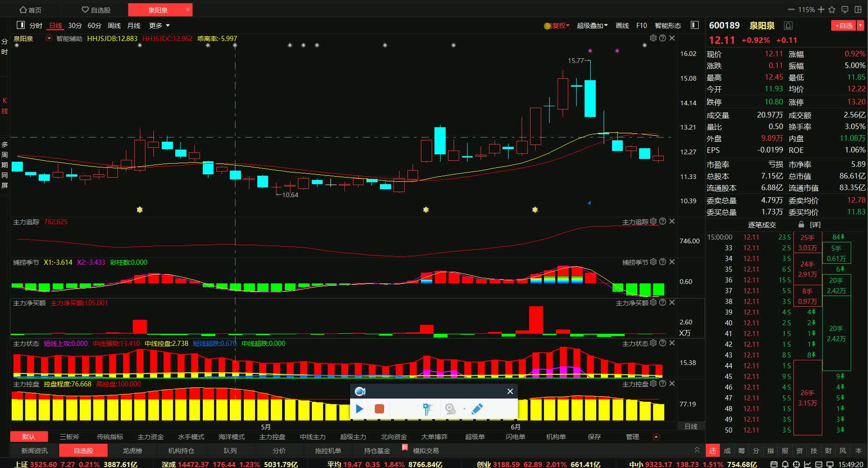Select the 财 finance side tab
The height and width of the screenshot is (468, 868).
pyautogui.click(x=828, y=451)
